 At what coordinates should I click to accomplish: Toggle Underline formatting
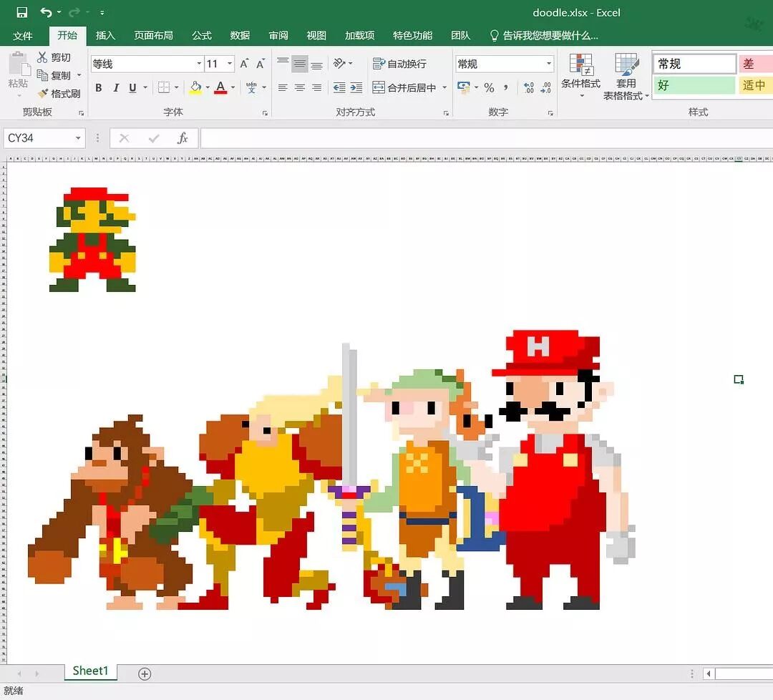[x=132, y=88]
